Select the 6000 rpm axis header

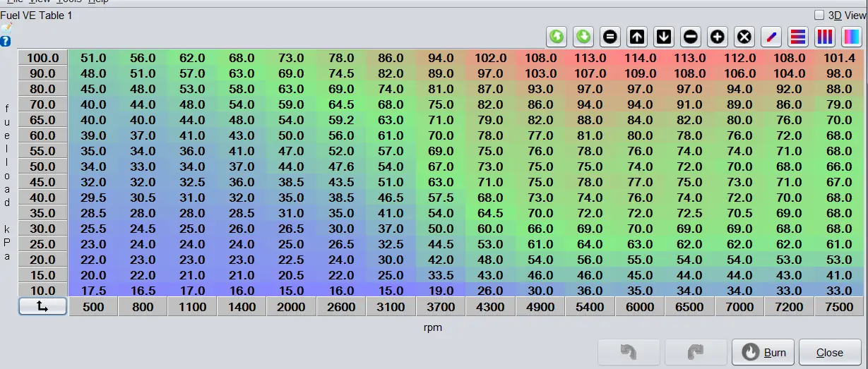[x=640, y=306]
